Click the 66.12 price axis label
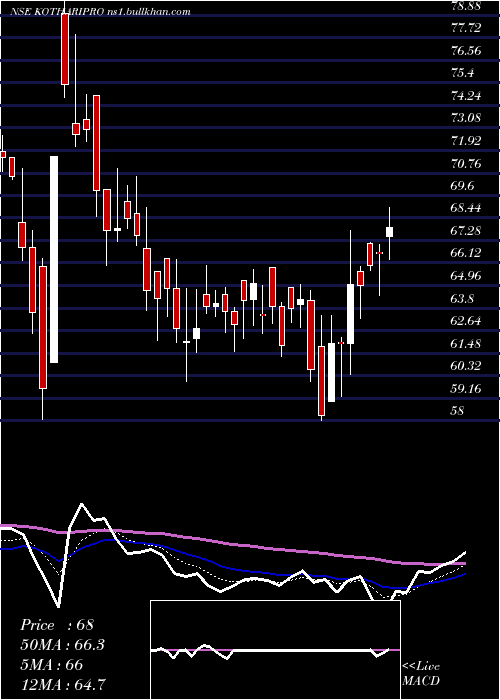This screenshot has height=700, width=500. [466, 253]
